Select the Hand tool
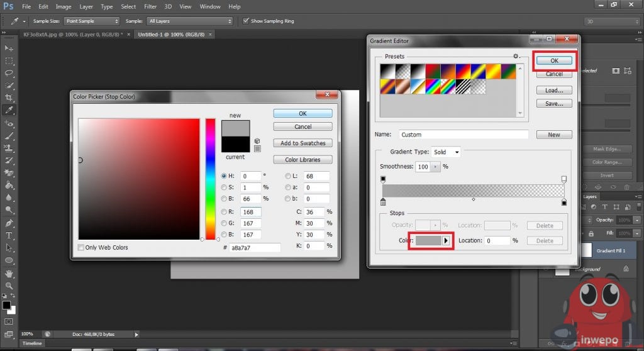This screenshot has width=644, height=351. pos(9,274)
